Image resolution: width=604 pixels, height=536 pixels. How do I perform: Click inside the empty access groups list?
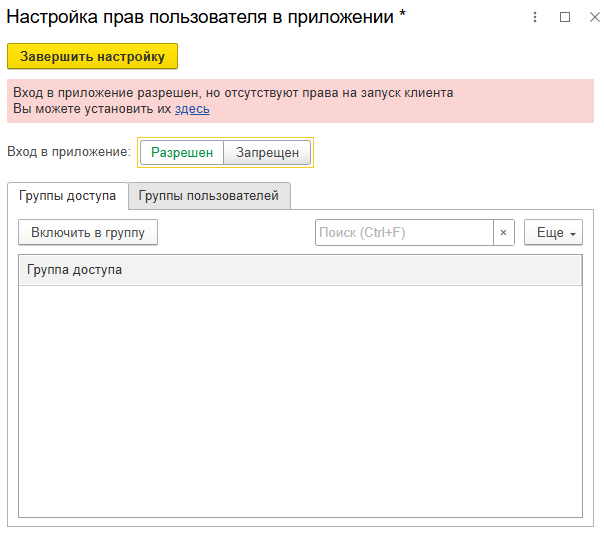click(x=300, y=400)
